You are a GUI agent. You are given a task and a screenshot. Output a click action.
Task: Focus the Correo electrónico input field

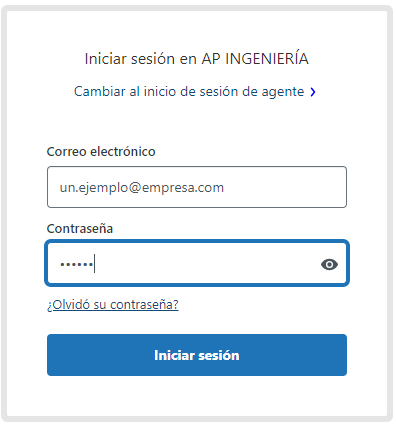pos(197,187)
